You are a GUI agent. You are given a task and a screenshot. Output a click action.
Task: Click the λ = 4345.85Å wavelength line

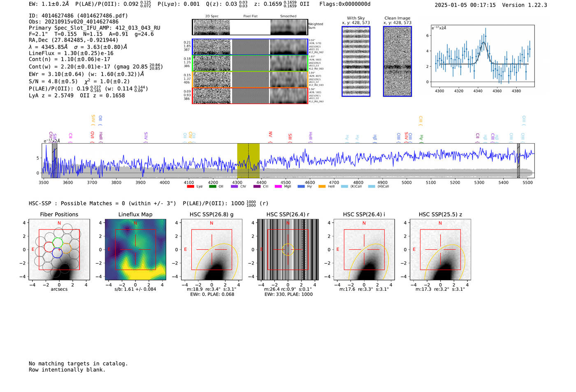78,47
